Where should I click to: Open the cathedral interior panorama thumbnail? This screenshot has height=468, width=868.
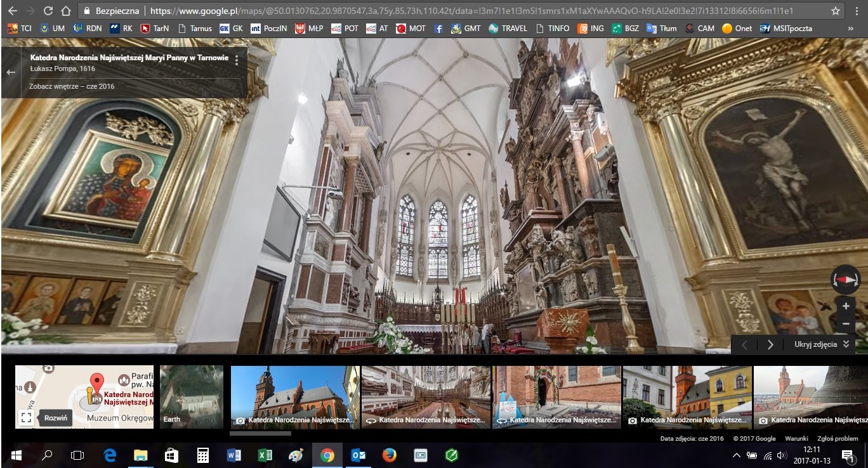(426, 397)
